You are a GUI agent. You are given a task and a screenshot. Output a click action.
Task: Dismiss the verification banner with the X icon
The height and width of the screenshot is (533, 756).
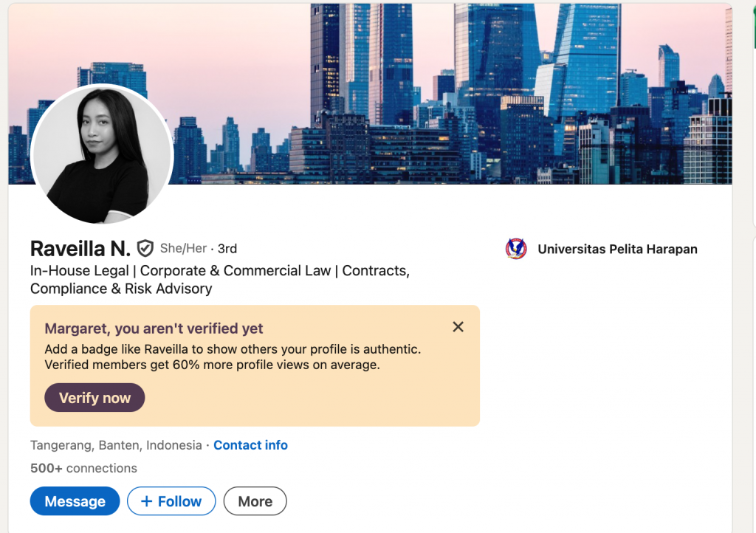point(458,326)
